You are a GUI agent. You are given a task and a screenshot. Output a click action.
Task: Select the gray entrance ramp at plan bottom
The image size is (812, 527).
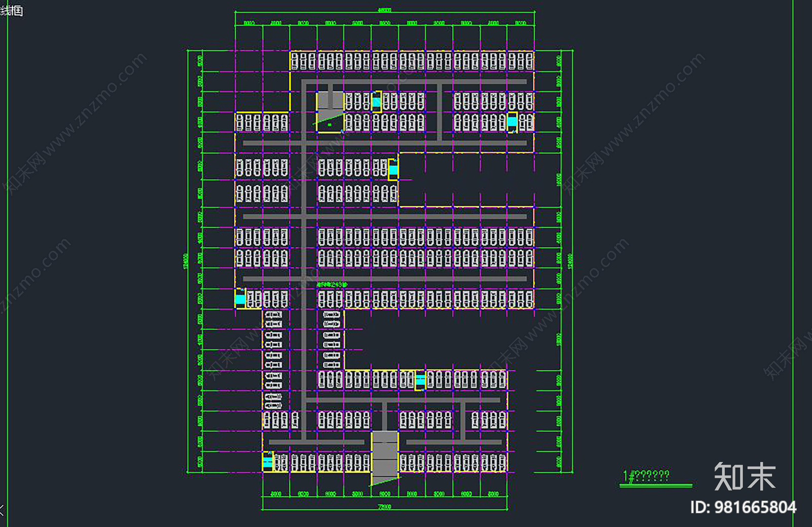point(384,457)
